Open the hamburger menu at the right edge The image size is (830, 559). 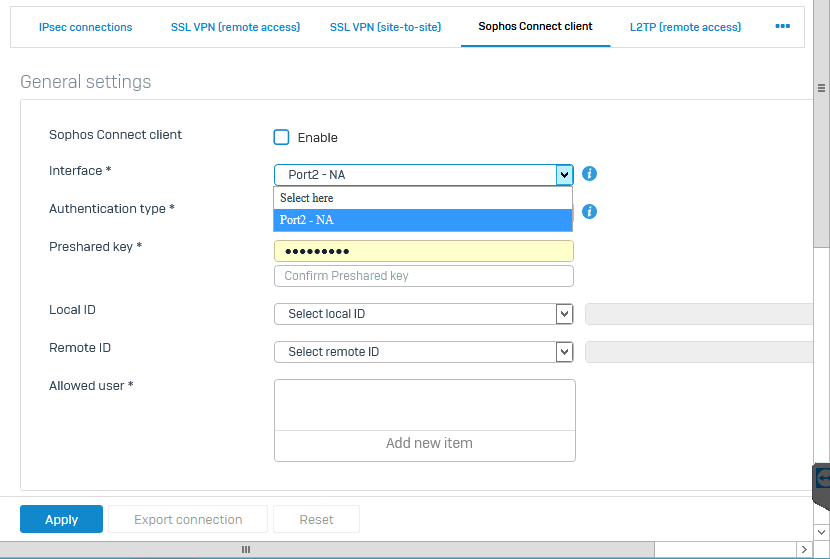[x=822, y=88]
